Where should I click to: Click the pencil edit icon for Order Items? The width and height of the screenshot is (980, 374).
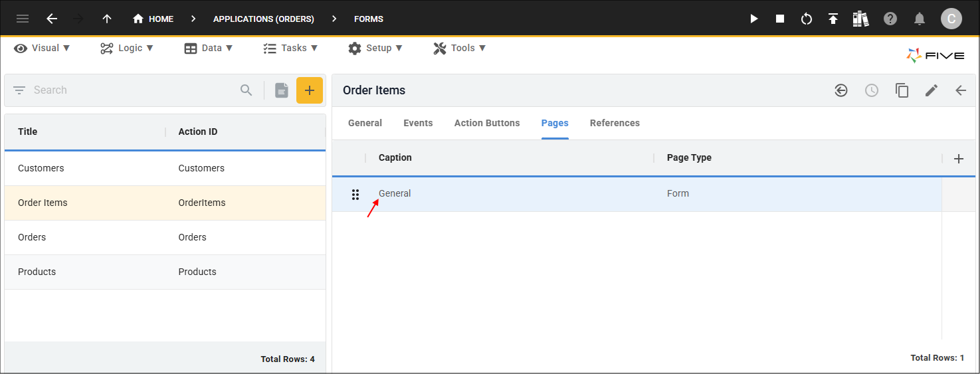931,90
